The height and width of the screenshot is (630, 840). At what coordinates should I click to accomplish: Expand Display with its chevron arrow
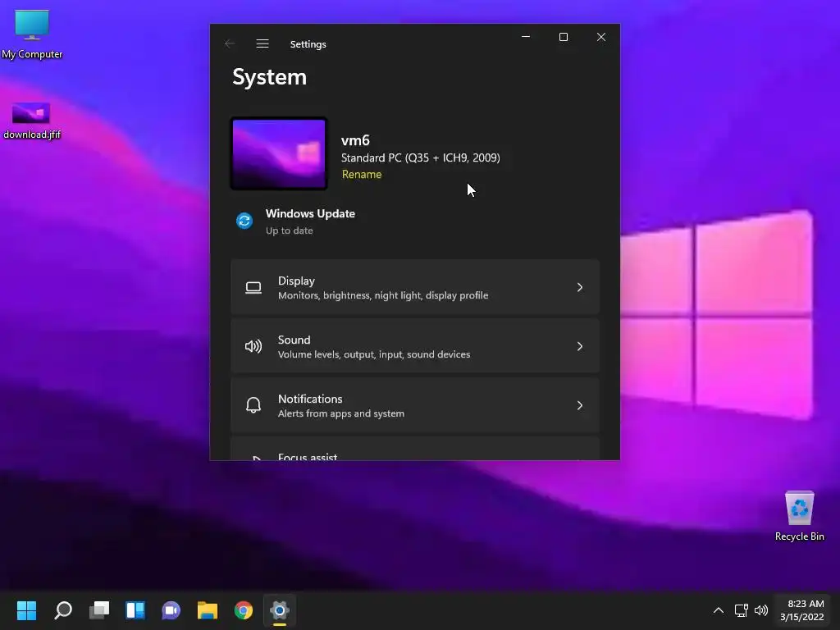point(580,288)
